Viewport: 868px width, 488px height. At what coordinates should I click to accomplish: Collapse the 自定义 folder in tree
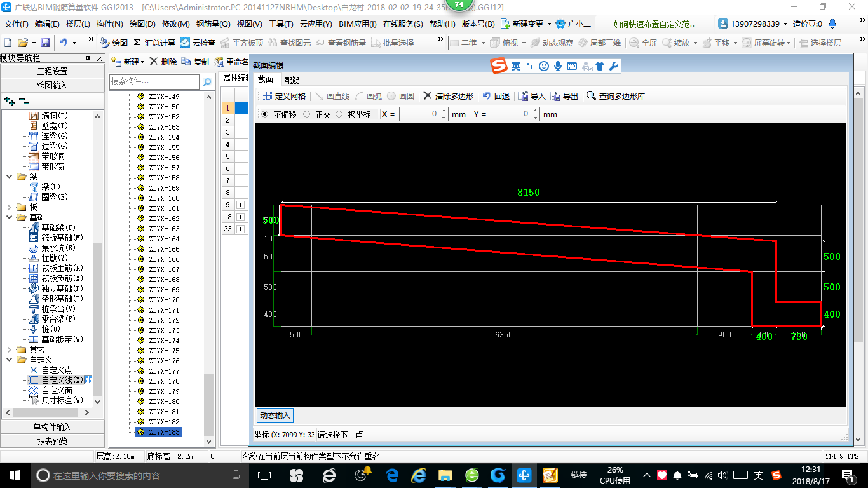[x=10, y=360]
